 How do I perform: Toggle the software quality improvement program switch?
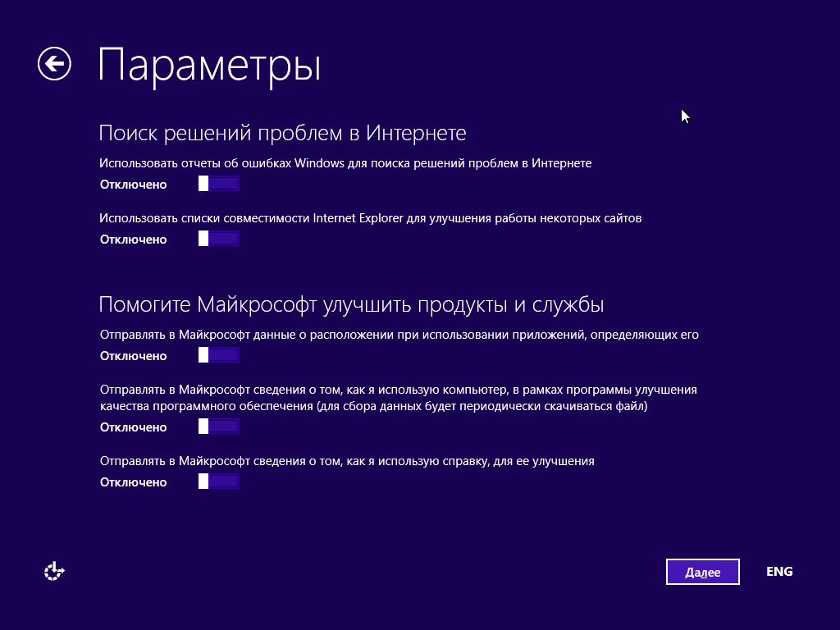pos(218,427)
